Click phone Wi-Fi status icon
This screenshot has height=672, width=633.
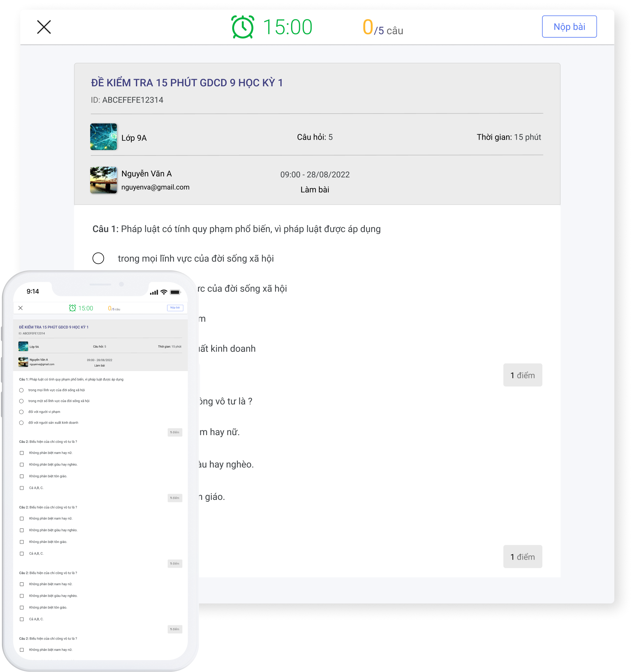(164, 292)
